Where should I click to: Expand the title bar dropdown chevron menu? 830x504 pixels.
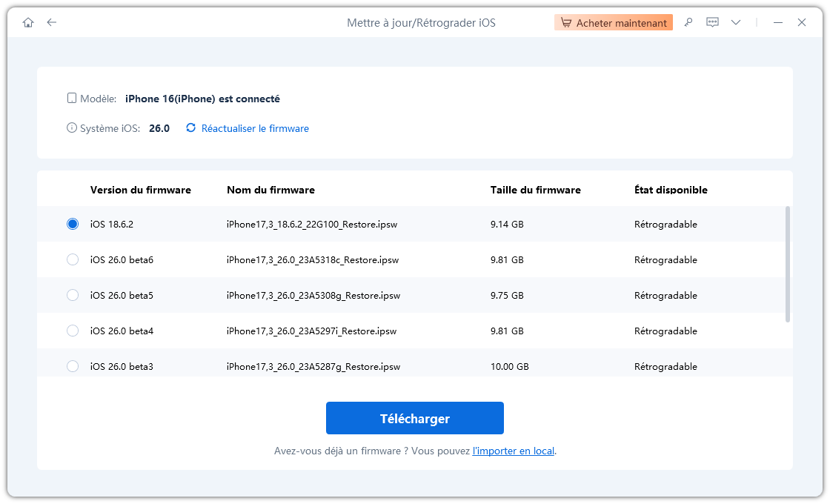(736, 23)
